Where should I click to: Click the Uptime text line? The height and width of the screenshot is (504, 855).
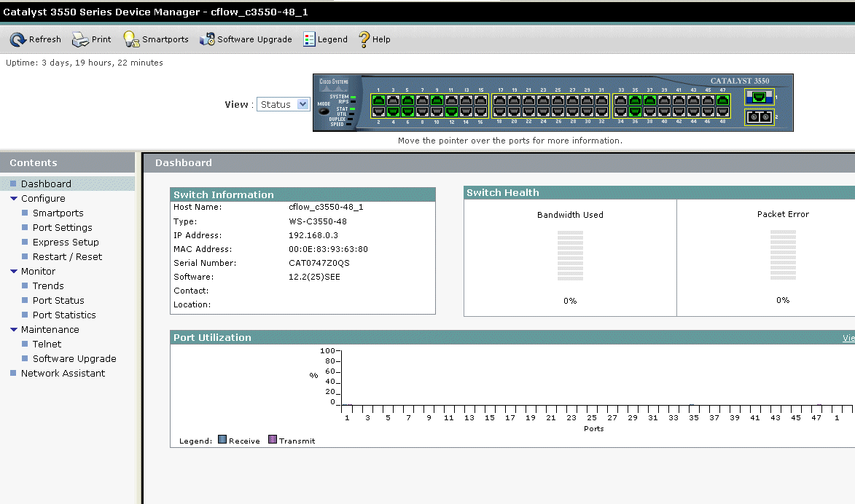pyautogui.click(x=85, y=63)
